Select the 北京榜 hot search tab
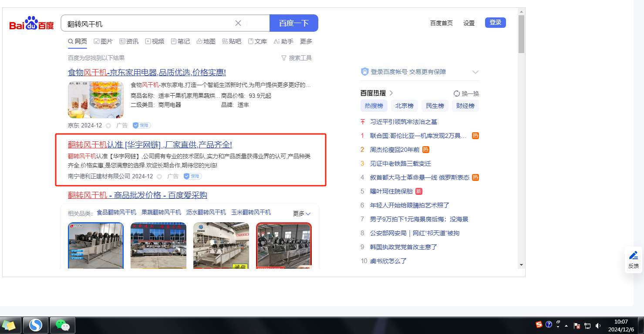Image resolution: width=644 pixels, height=334 pixels. (405, 106)
